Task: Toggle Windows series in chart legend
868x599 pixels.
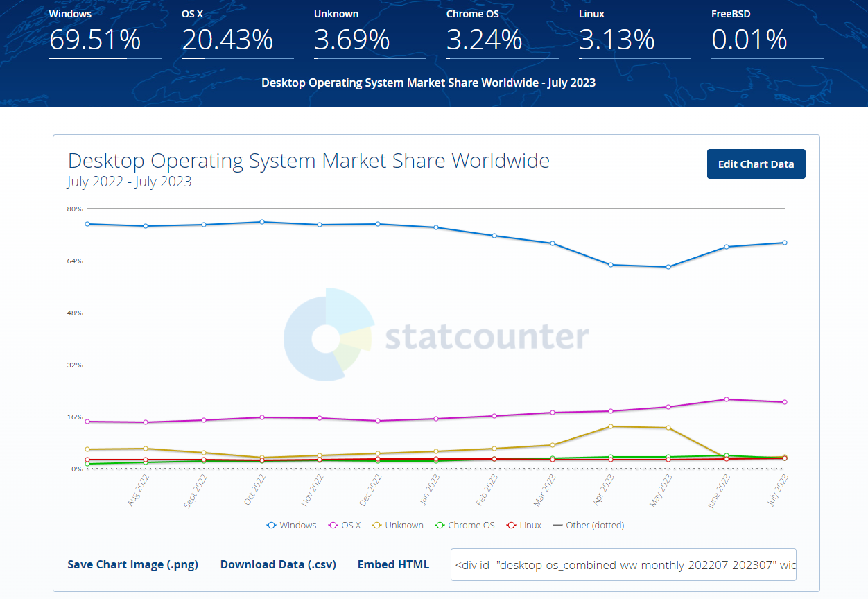Action: point(291,526)
